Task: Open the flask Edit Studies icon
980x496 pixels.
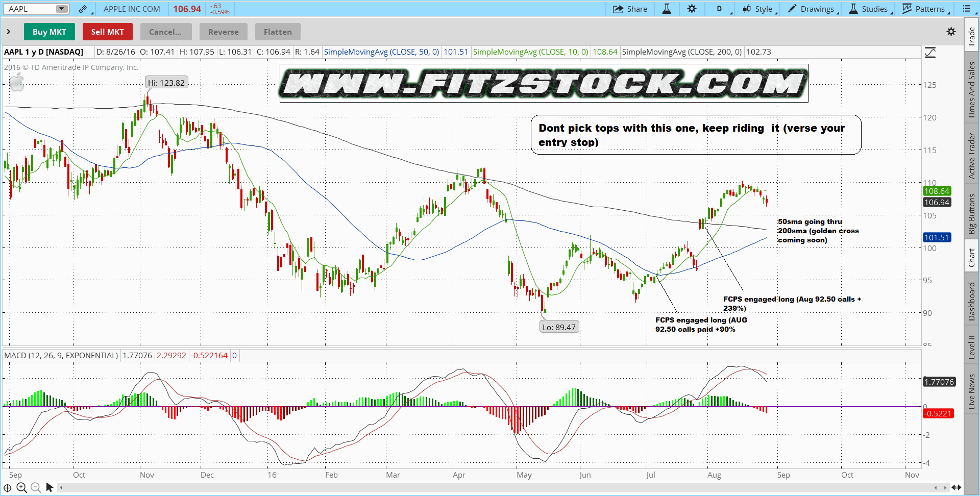Action: click(x=667, y=9)
